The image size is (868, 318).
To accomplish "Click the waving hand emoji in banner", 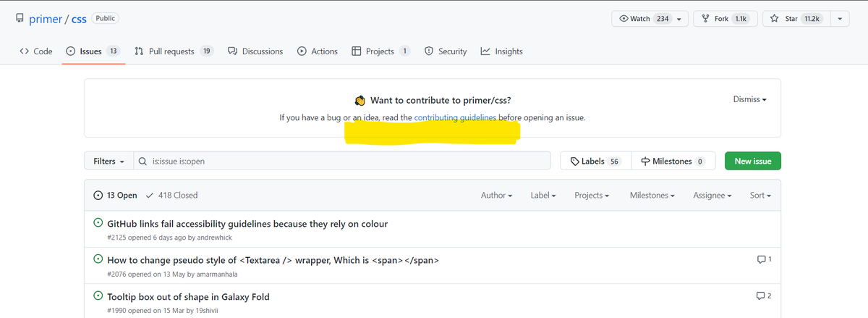I will tap(359, 100).
